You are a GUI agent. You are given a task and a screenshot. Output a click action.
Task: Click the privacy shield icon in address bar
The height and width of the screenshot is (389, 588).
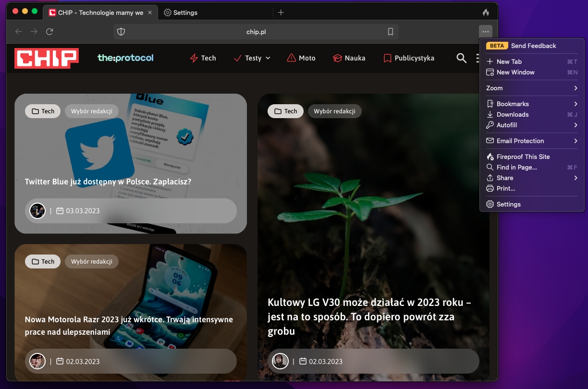(x=121, y=32)
